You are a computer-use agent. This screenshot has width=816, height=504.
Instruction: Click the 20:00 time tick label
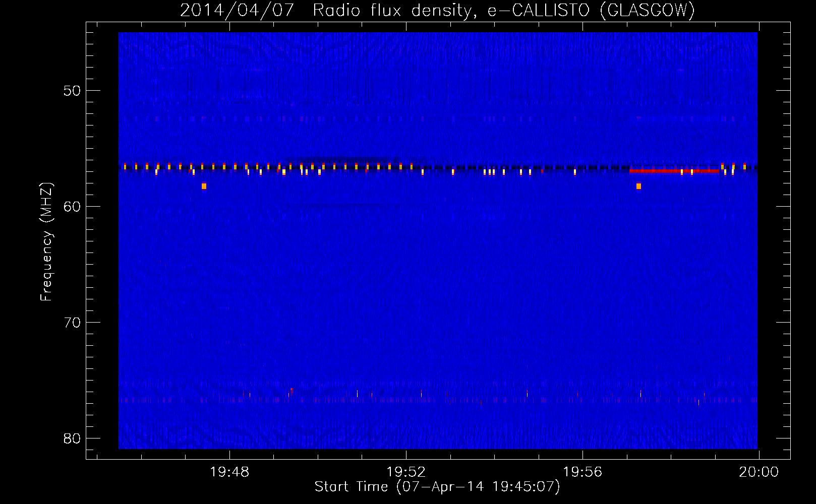[759, 472]
